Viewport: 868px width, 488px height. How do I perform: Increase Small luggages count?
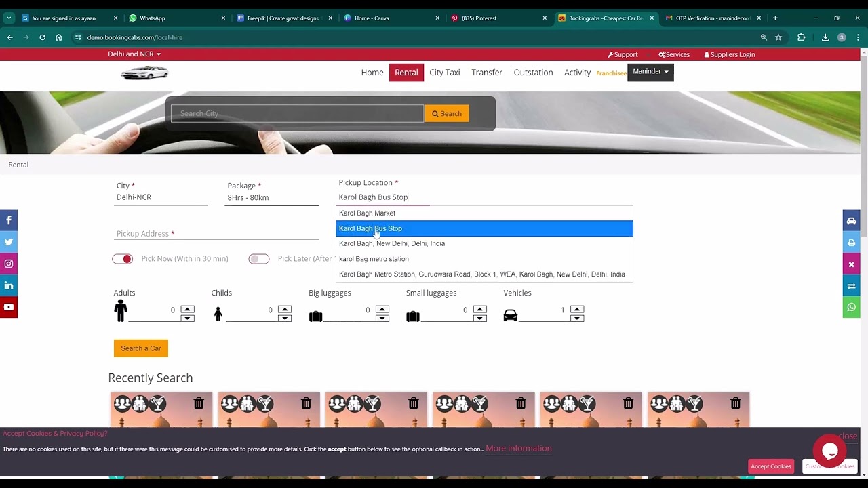(480, 309)
